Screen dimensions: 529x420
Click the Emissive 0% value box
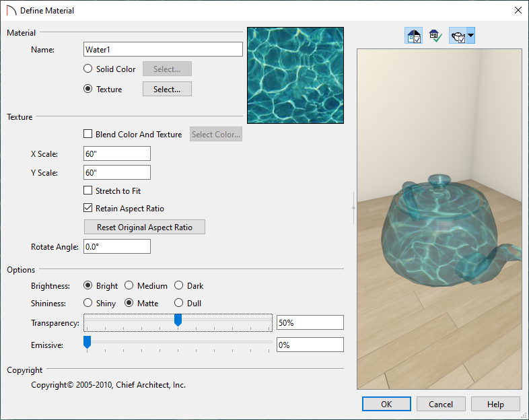click(310, 345)
